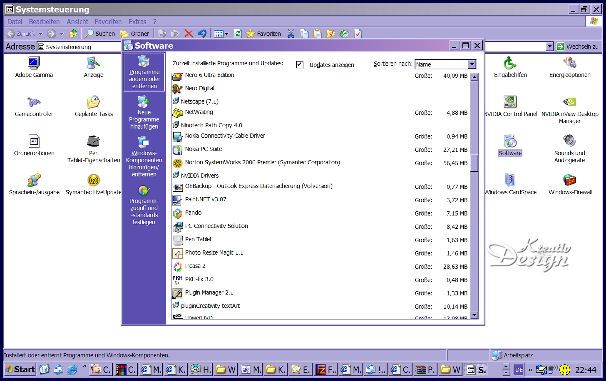The height and width of the screenshot is (381, 606).
Task: Open the Anzeige control panel icon
Action: 93,67
